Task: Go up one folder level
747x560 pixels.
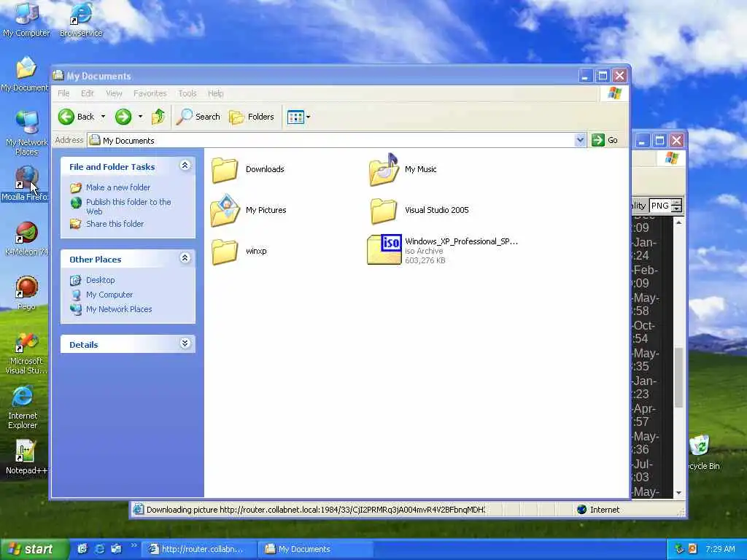Action: pyautogui.click(x=158, y=117)
